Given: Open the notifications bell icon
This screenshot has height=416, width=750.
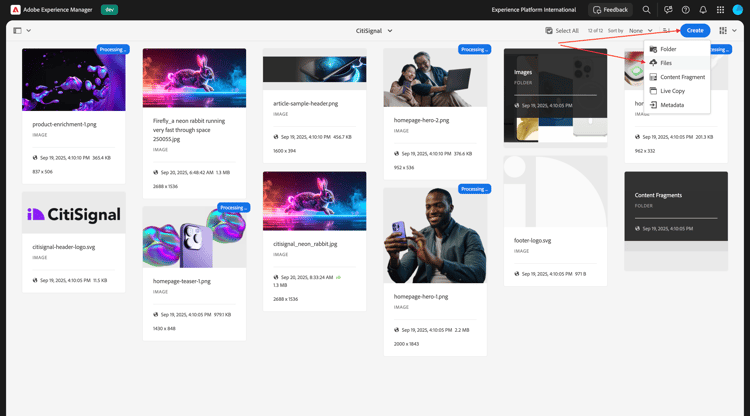Looking at the screenshot, I should click(703, 10).
